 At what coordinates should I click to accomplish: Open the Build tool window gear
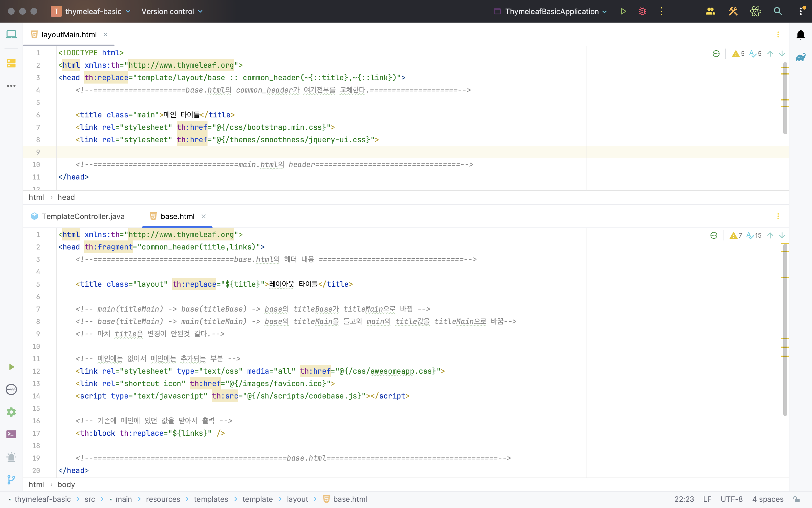[x=11, y=412]
